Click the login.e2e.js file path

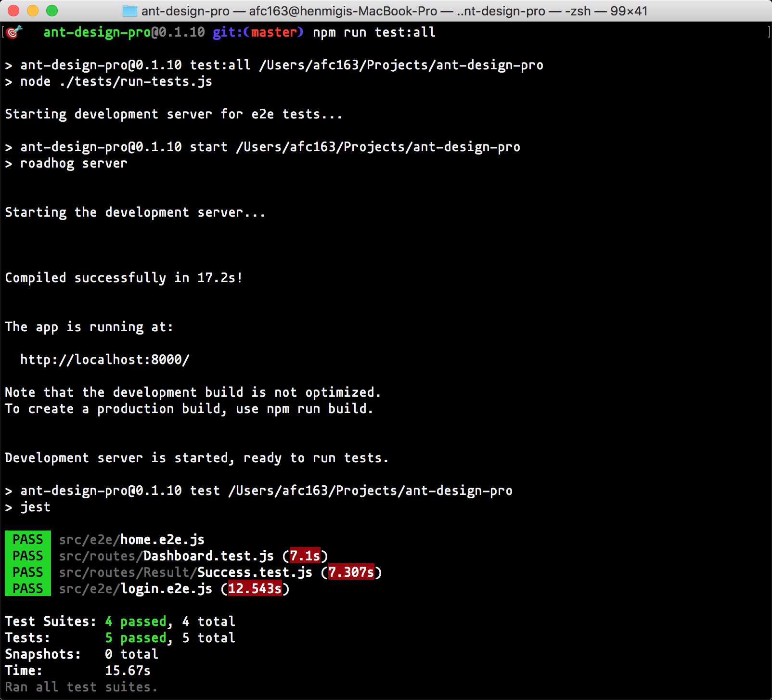point(136,589)
